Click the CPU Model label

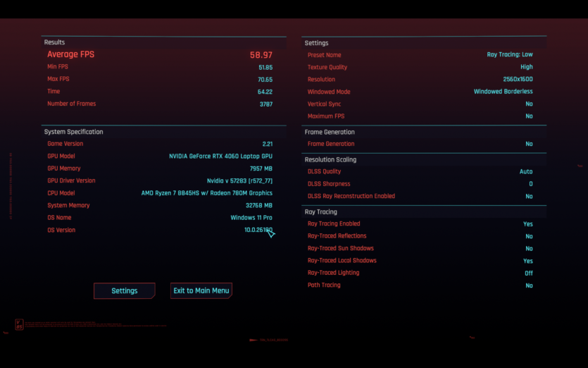tap(61, 193)
